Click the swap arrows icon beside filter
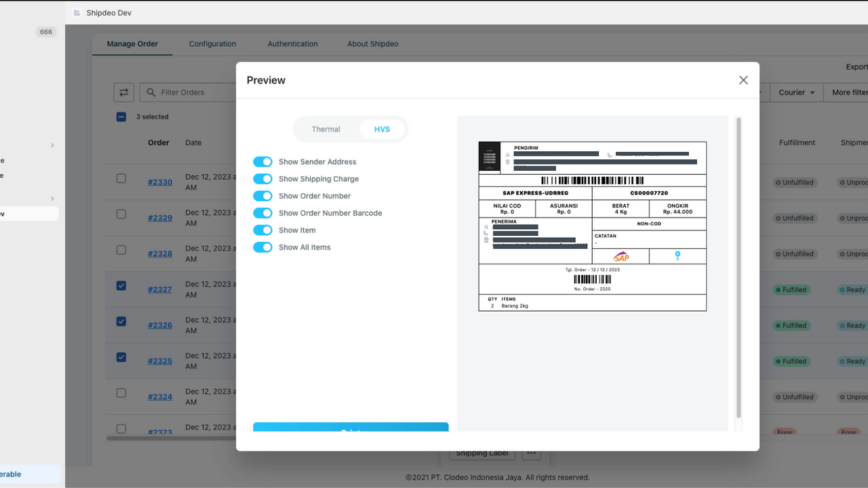 click(123, 92)
